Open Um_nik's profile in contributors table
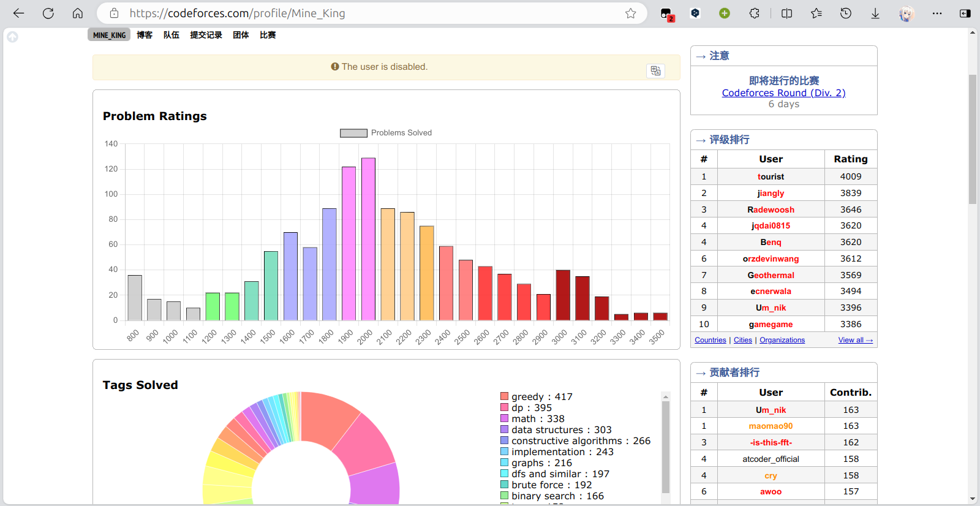The height and width of the screenshot is (506, 980). [771, 410]
